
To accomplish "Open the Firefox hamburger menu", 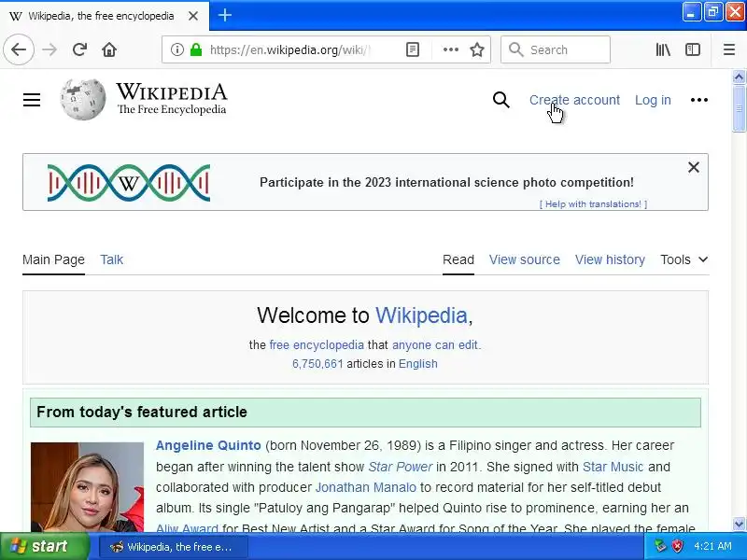I will point(729,49).
